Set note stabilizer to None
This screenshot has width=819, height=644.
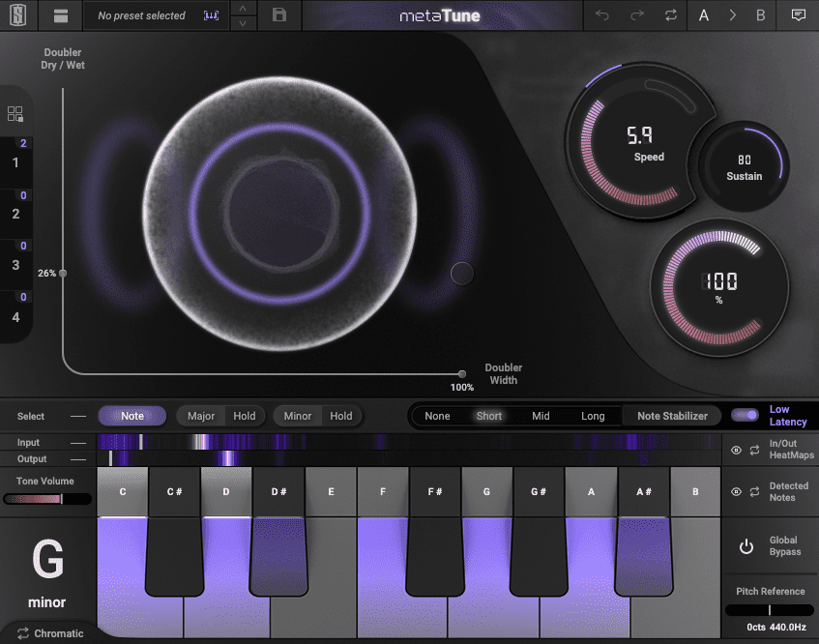(437, 416)
